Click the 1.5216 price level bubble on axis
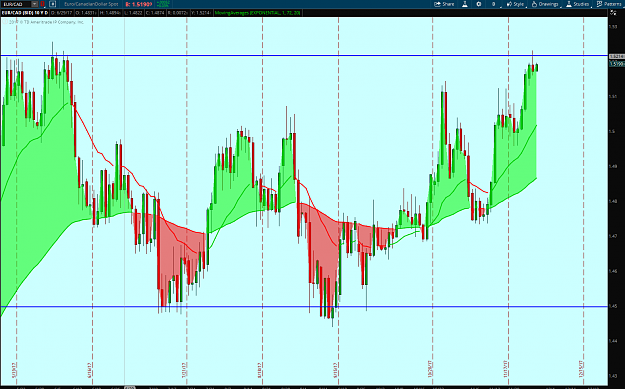625x389 pixels. point(617,57)
